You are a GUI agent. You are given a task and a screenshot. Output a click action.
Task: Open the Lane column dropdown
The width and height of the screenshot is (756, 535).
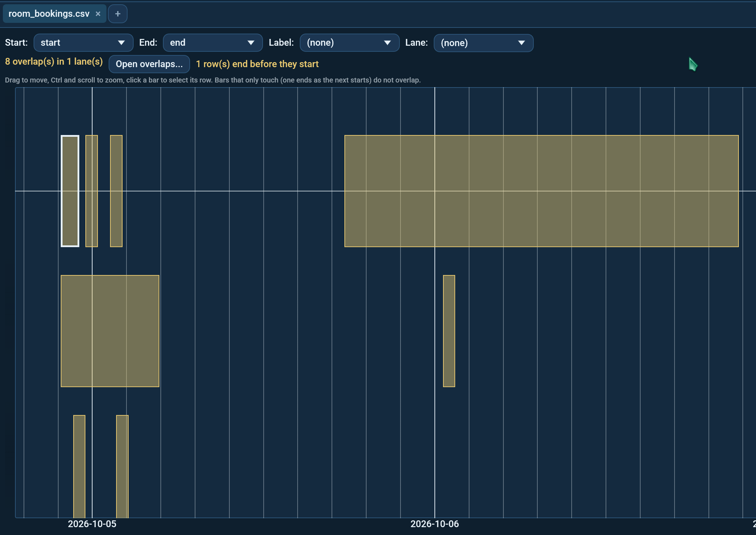pos(483,43)
